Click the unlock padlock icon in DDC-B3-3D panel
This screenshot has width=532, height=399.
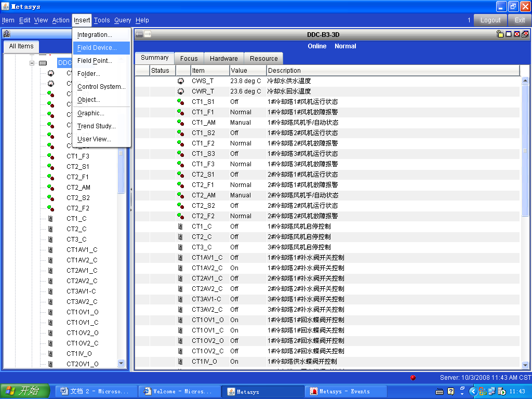point(500,34)
